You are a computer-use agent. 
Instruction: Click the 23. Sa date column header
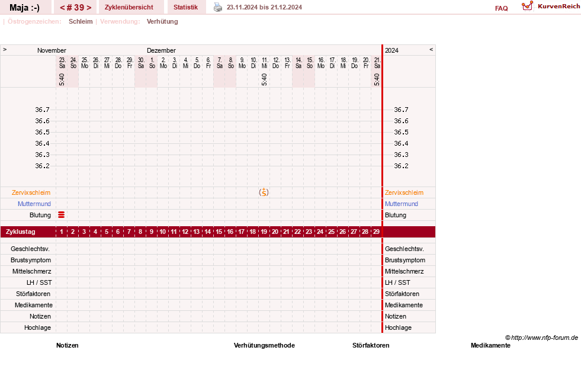[62, 63]
